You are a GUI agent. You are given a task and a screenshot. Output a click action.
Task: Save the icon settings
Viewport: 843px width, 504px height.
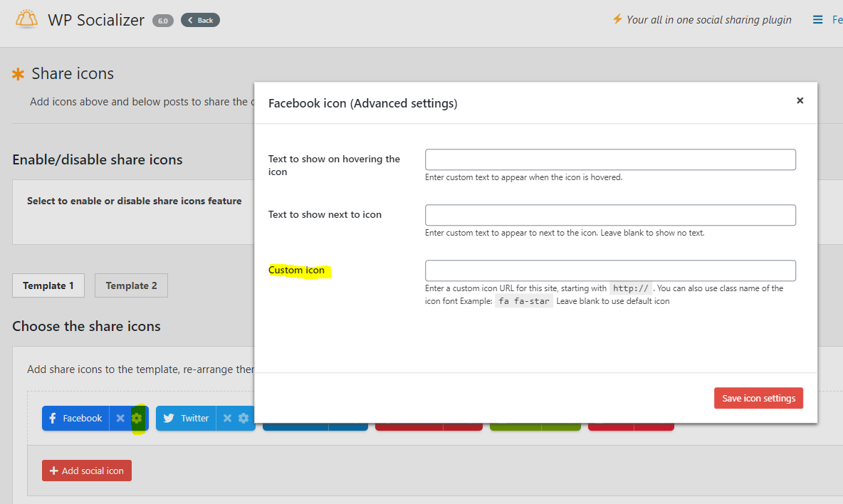(758, 399)
